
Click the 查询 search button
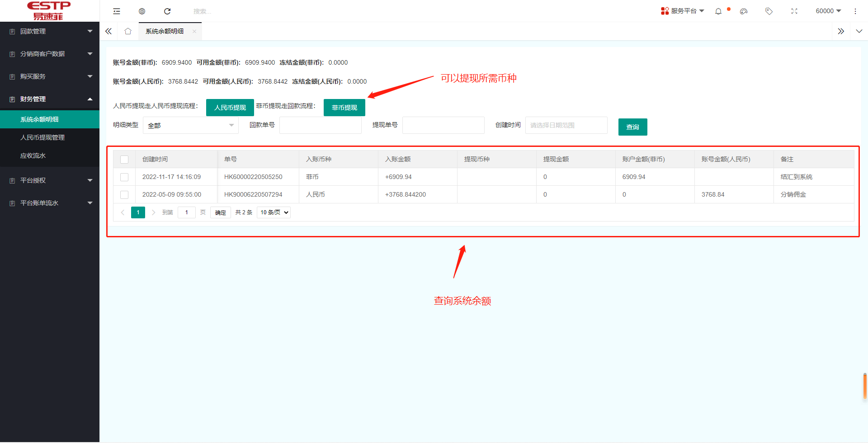coord(632,127)
